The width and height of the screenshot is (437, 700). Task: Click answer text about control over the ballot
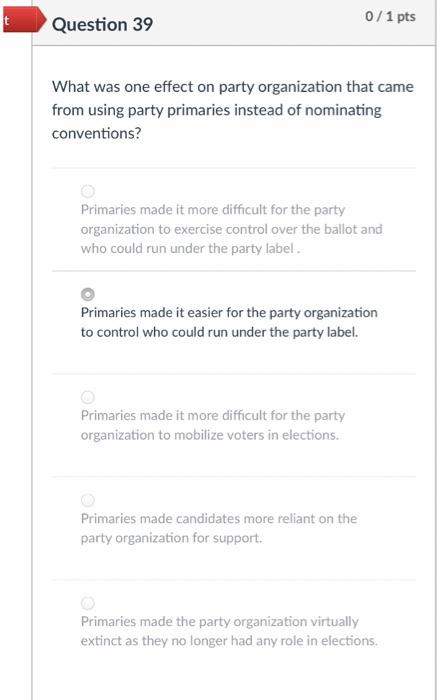231,229
